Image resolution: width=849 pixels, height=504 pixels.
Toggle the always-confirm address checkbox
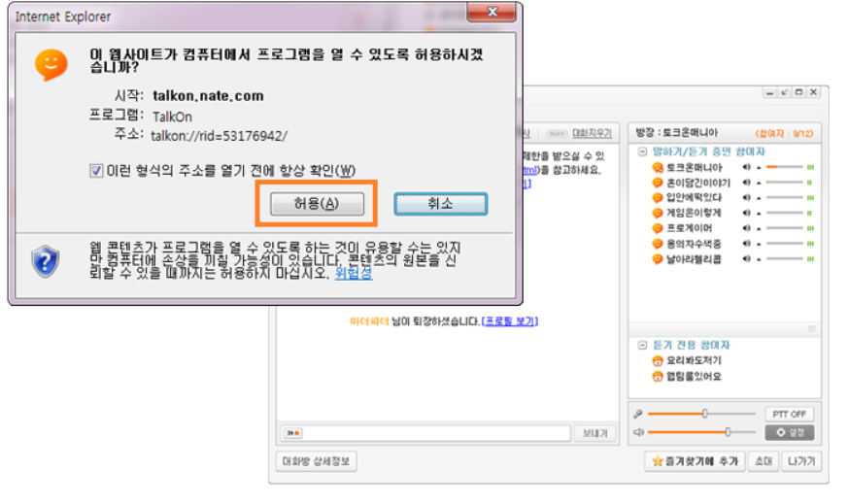click(96, 171)
